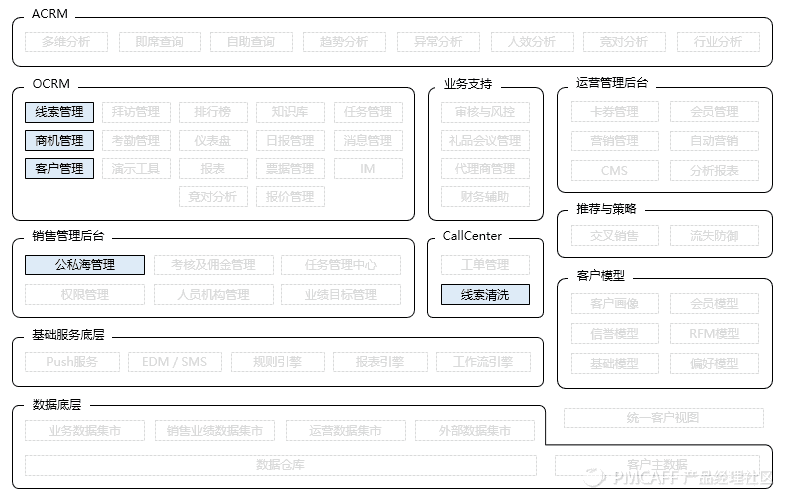This screenshot has height=498, width=785.
Task: Select the 业务数据集市 box
Action: 85,431
